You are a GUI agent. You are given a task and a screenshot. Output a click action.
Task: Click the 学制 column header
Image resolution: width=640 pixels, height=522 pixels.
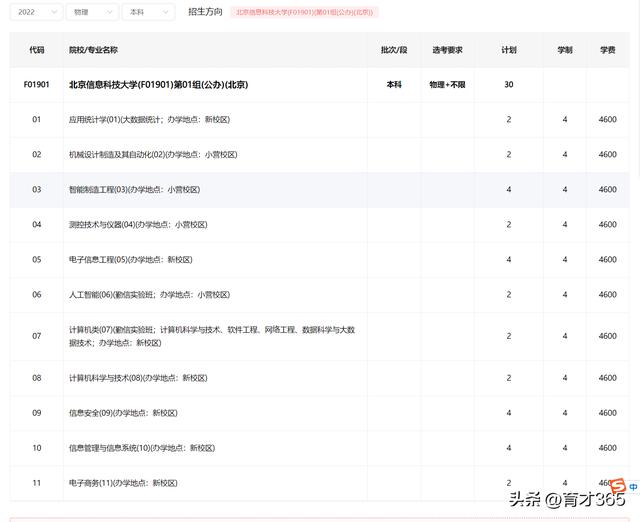(565, 50)
